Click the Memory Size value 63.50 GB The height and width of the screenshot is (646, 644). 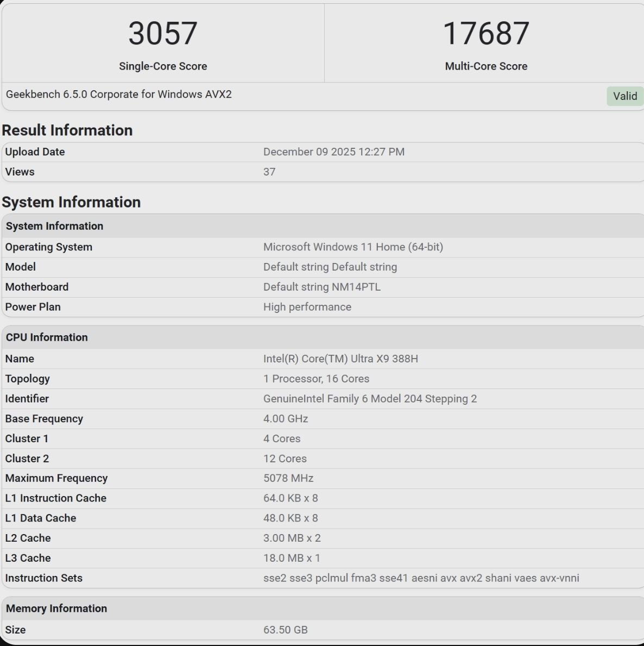coord(285,630)
